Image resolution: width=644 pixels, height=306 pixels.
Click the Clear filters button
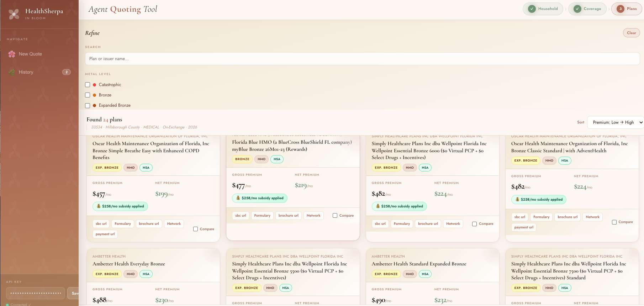pyautogui.click(x=632, y=33)
